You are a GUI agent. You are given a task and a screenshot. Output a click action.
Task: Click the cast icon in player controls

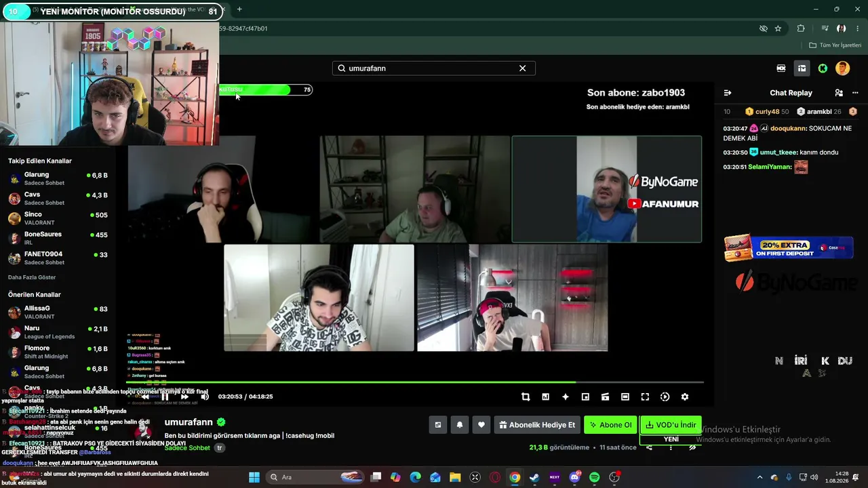click(605, 396)
